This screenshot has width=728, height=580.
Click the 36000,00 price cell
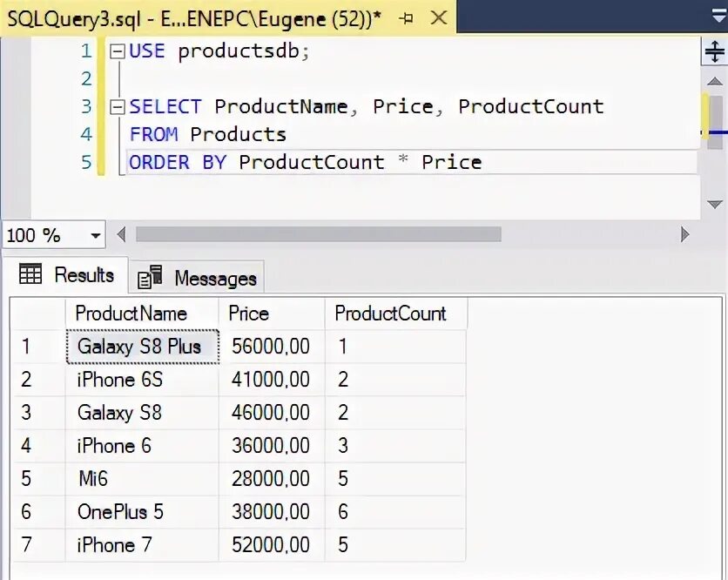pyautogui.click(x=272, y=445)
